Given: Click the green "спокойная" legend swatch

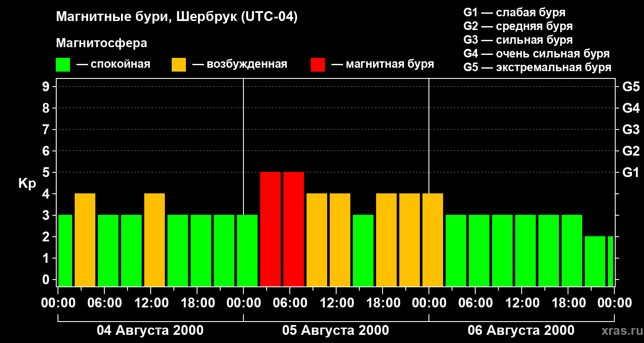Looking at the screenshot, I should click(x=63, y=65).
